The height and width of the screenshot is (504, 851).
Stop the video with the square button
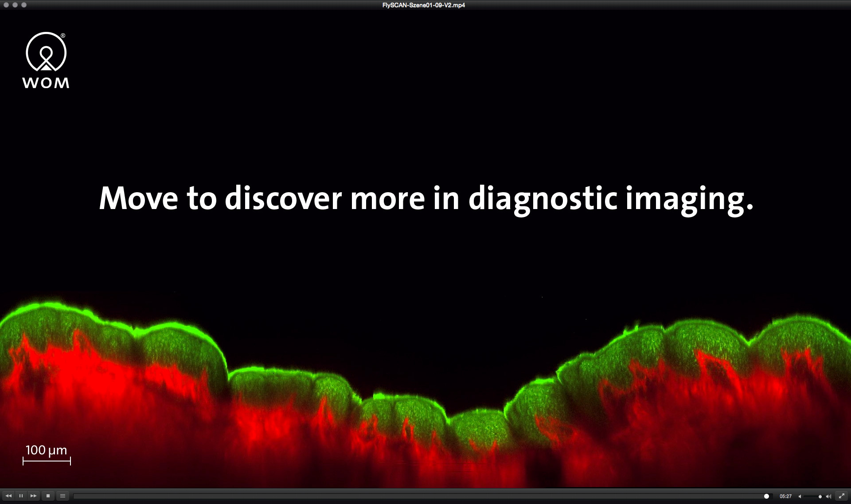[48, 496]
